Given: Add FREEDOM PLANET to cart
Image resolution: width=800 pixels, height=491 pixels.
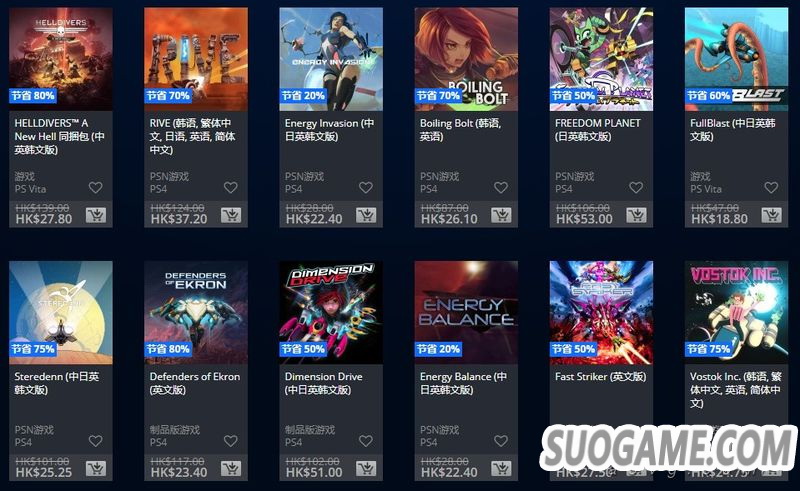Looking at the screenshot, I should pyautogui.click(x=637, y=215).
